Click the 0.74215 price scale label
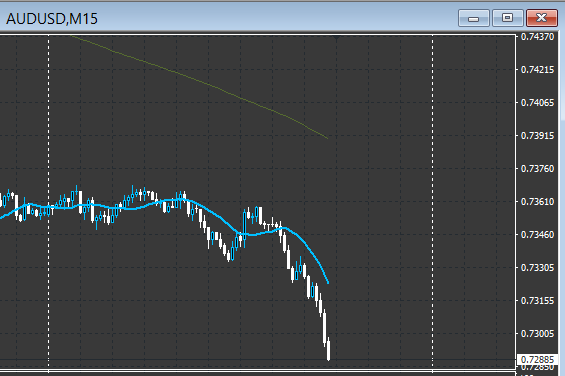 [x=537, y=70]
